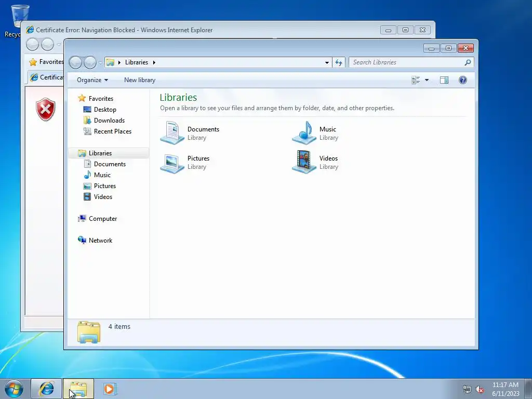Open Explorer help button

[x=463, y=80]
